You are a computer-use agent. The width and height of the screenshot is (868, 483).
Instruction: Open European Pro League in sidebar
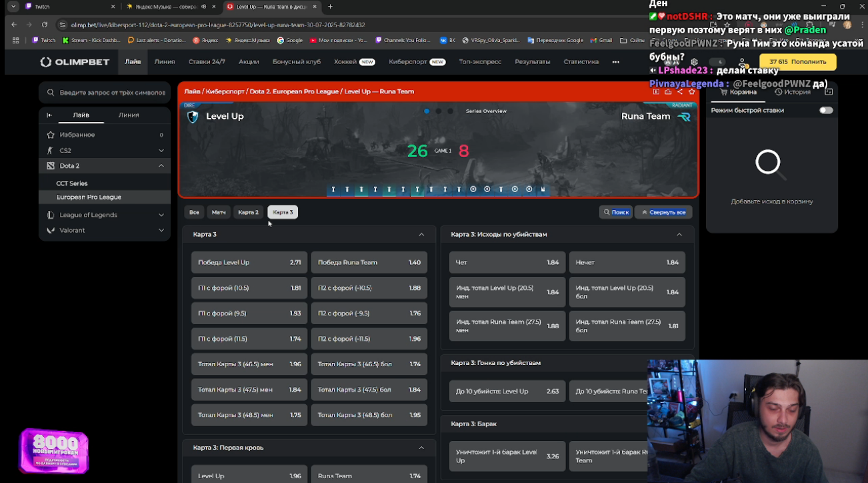[105, 197]
